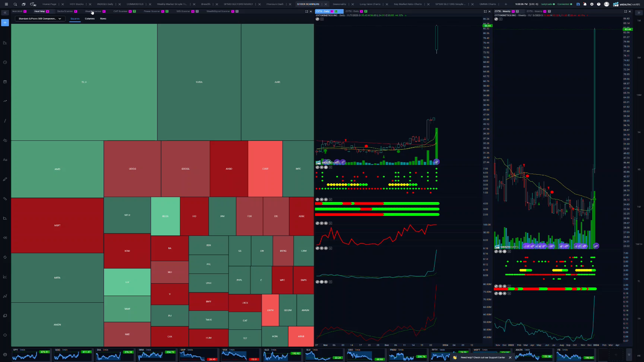Open the hamburger main menu

tap(6, 4)
